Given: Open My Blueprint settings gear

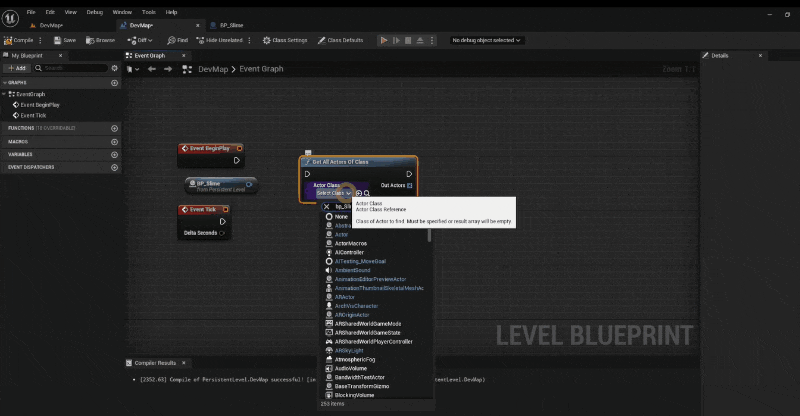Looking at the screenshot, I should tap(115, 68).
